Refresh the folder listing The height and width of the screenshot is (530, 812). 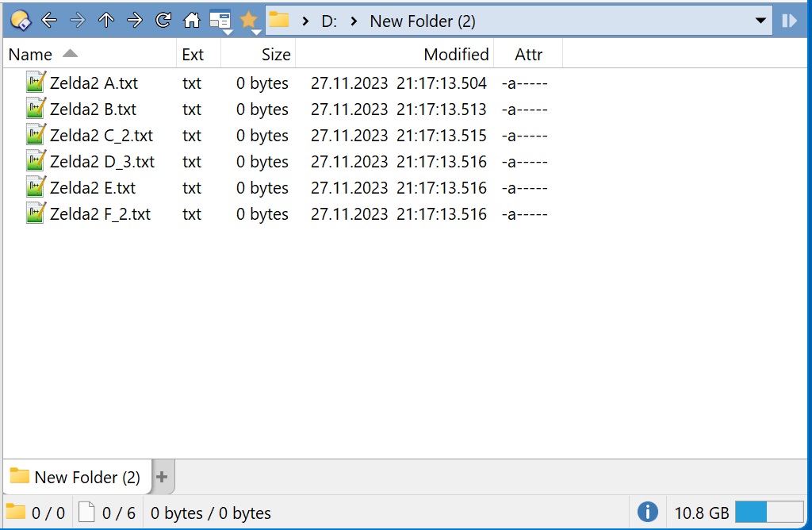(163, 20)
